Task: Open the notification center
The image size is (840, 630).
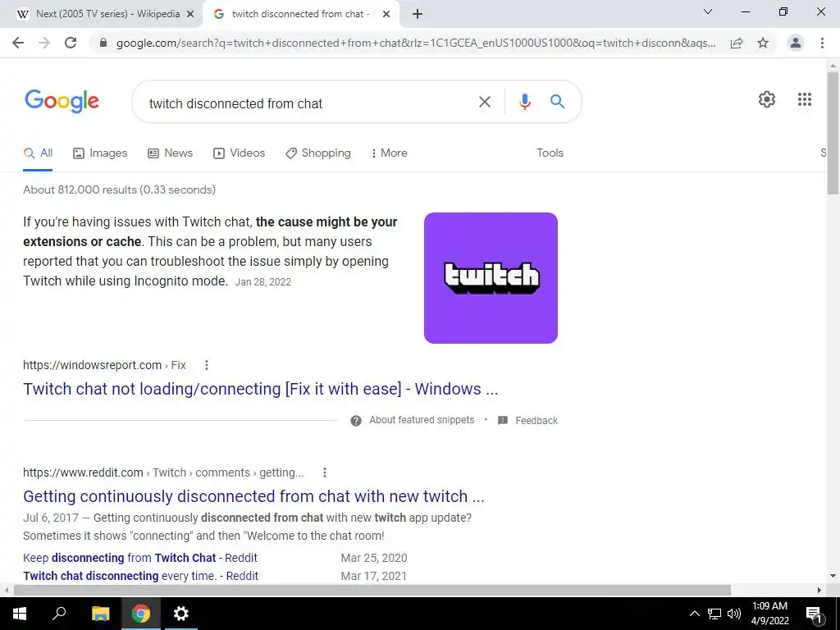Action: click(x=813, y=614)
